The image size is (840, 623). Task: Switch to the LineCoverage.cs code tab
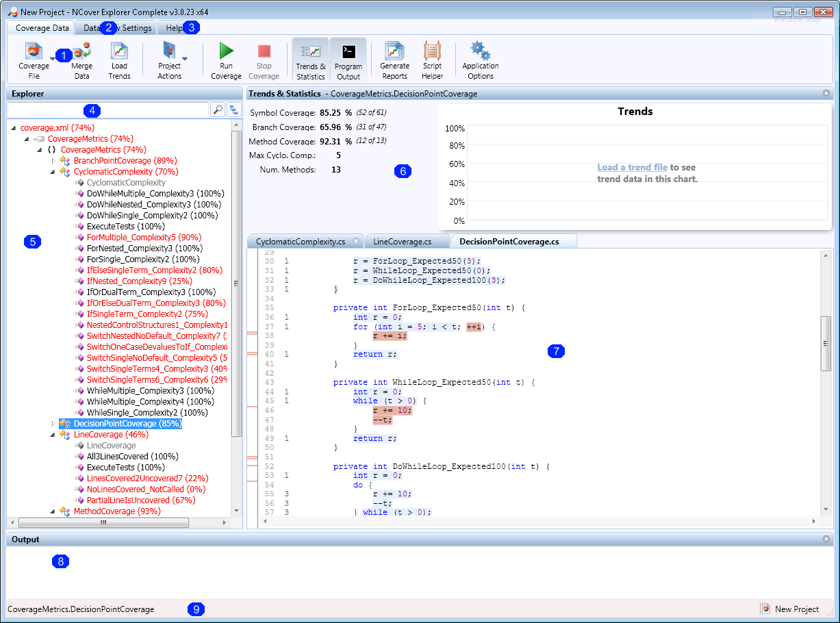coord(402,242)
